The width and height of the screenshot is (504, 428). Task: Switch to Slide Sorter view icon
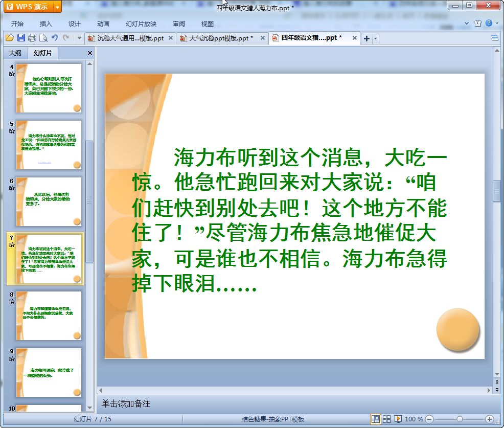386,419
